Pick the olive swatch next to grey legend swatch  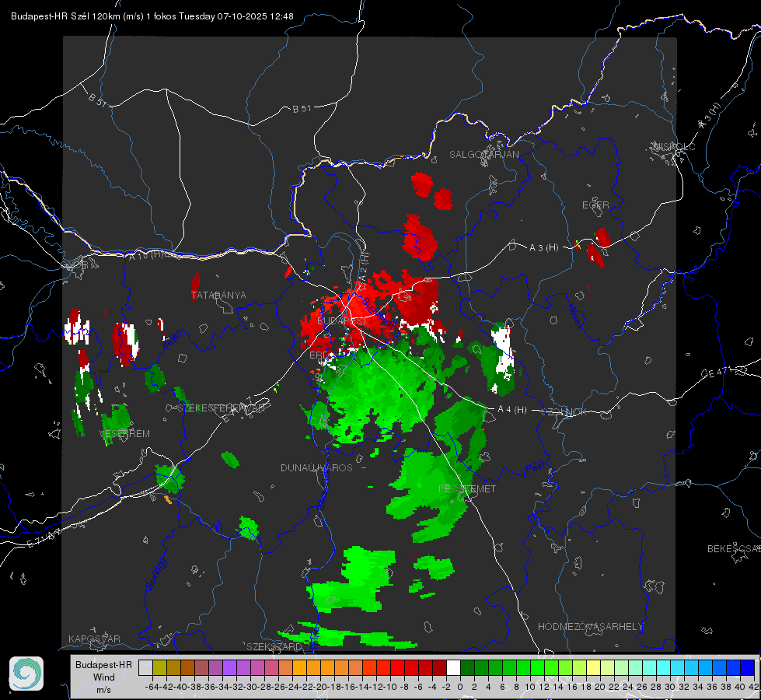[x=159, y=667]
